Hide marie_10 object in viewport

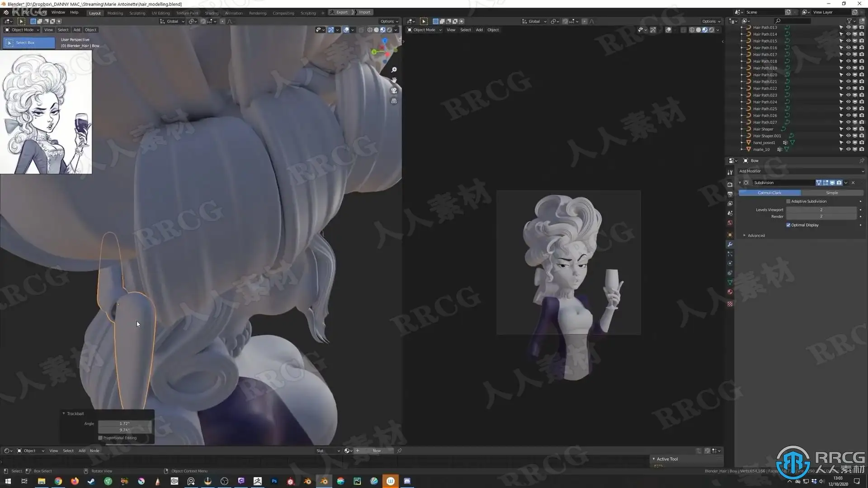click(848, 150)
